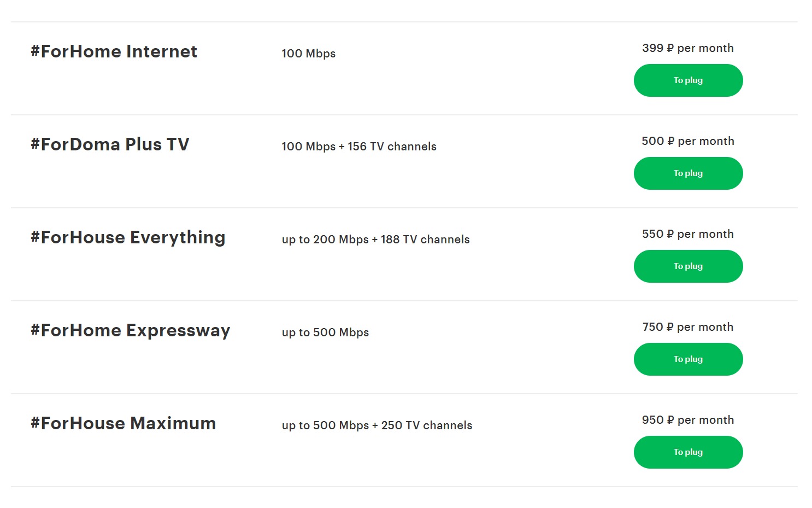Select the #ForHouse Everything heading
812x508 pixels.
click(128, 237)
